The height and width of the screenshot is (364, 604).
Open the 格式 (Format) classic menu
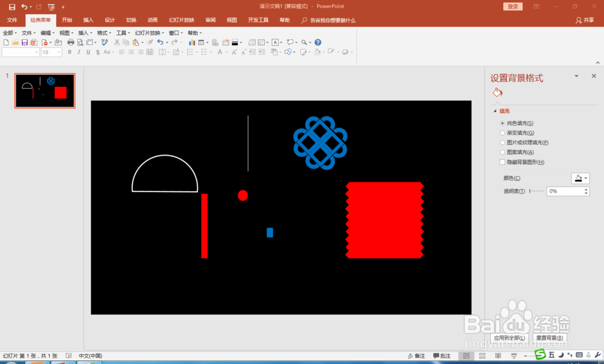104,33
